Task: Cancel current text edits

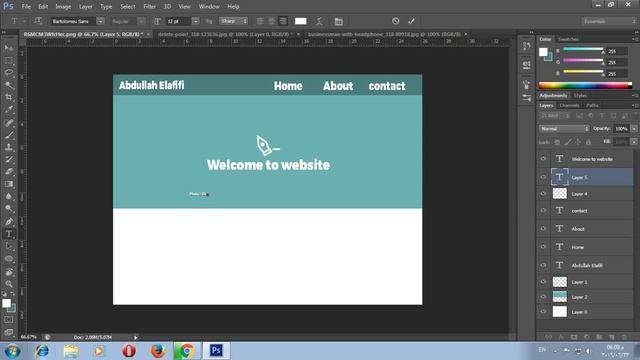Action: click(396, 21)
